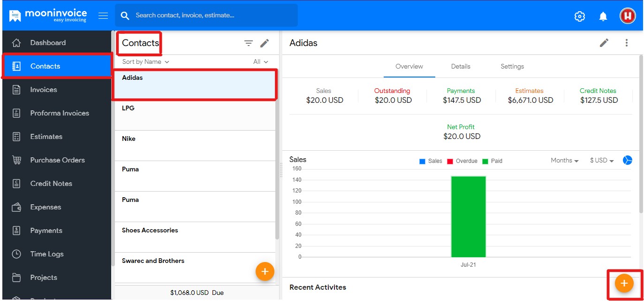Open Time Logs in the sidebar
The width and height of the screenshot is (644, 301).
tap(57, 254)
